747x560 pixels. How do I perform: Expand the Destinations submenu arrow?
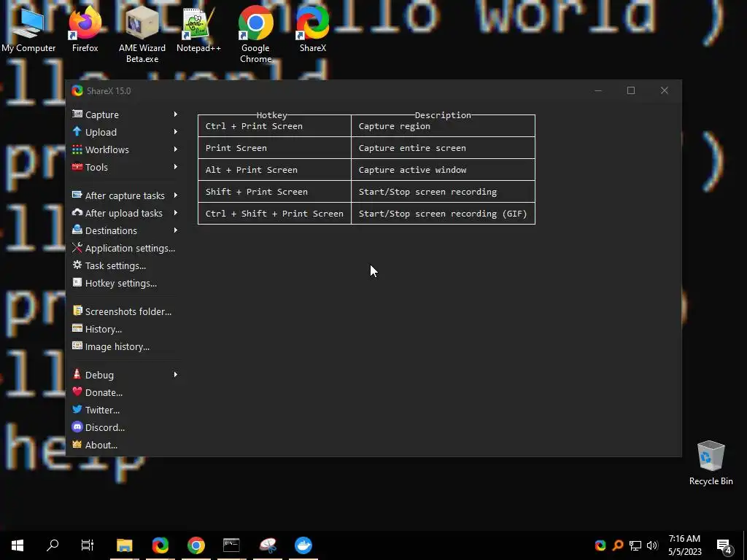pyautogui.click(x=176, y=230)
